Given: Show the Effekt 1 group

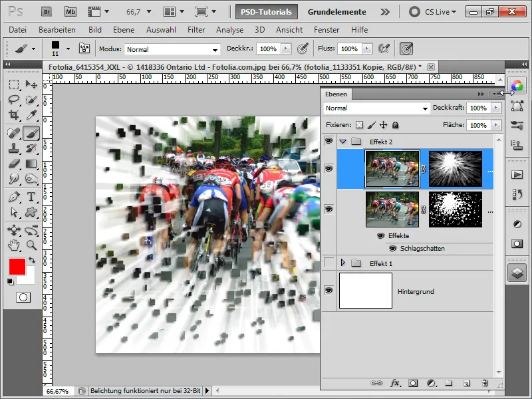Looking at the screenshot, I should click(329, 263).
